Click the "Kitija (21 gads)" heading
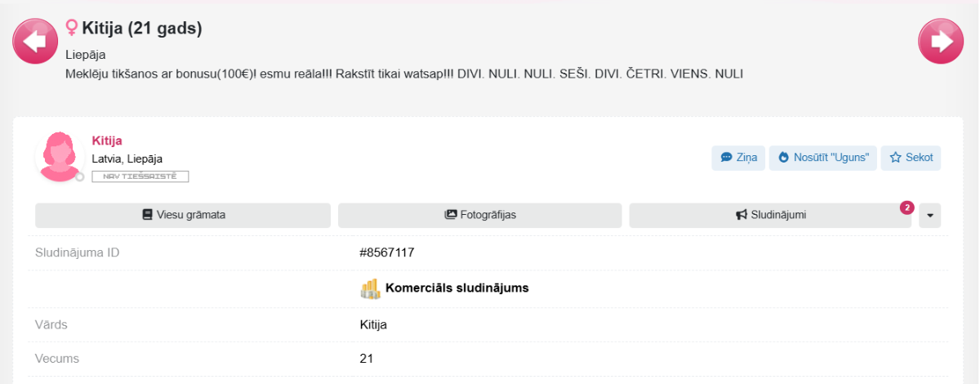Image resolution: width=980 pixels, height=384 pixels. coord(142,29)
